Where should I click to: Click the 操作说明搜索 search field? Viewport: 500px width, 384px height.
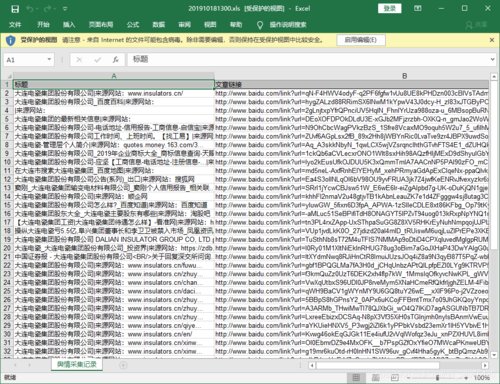point(288,25)
